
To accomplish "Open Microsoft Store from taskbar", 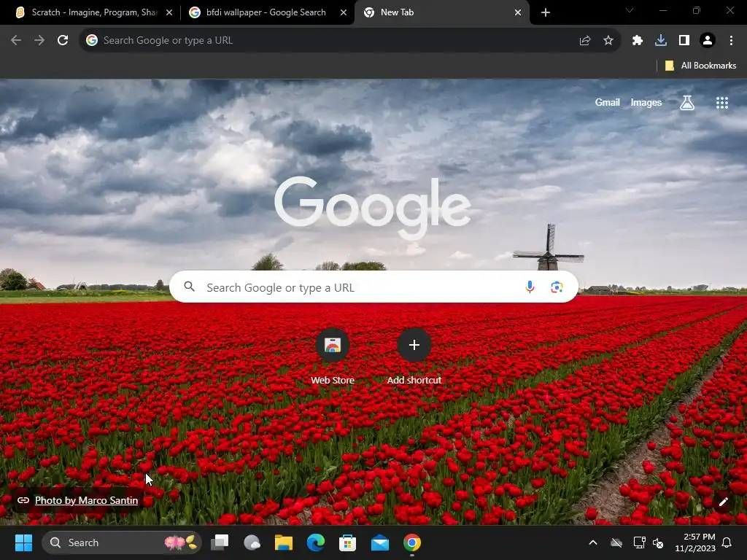I will 347,542.
